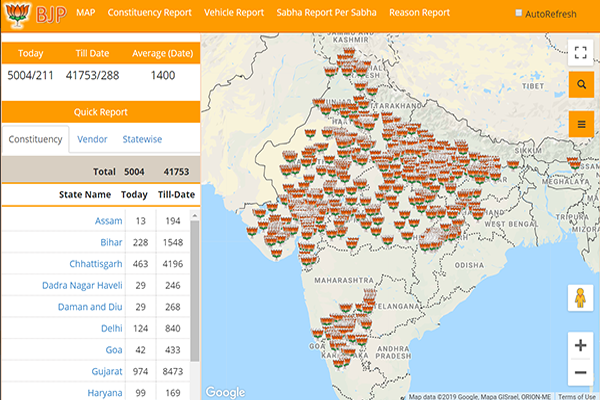
Task: Click the state list scrollbar thumb
Action: click(194, 291)
